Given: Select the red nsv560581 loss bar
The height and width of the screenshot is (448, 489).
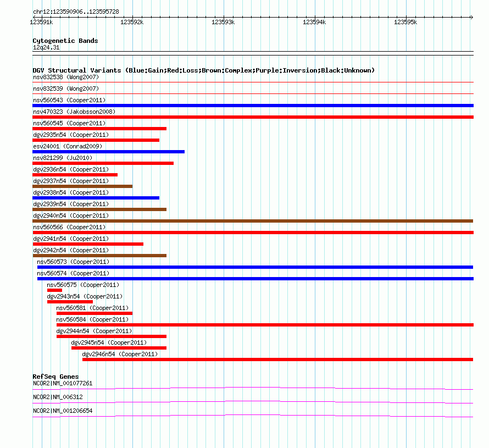Looking at the screenshot, I should (x=95, y=313).
